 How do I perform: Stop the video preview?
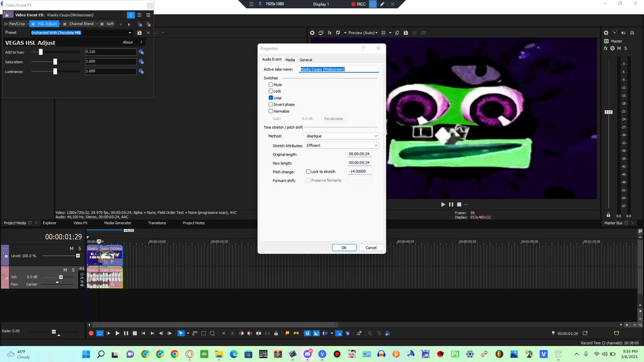[459, 205]
